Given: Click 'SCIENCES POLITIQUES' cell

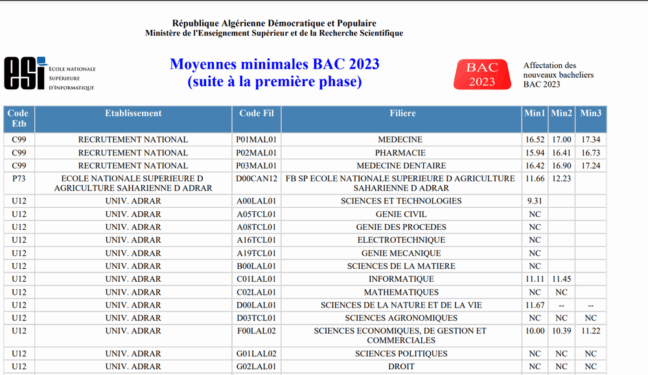Looking at the screenshot, I should pos(401,354).
